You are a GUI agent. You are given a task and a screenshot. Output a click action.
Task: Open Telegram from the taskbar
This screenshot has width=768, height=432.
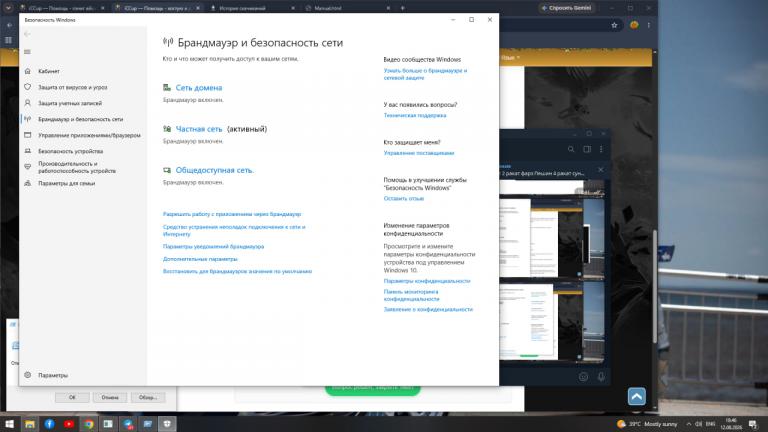click(x=128, y=424)
